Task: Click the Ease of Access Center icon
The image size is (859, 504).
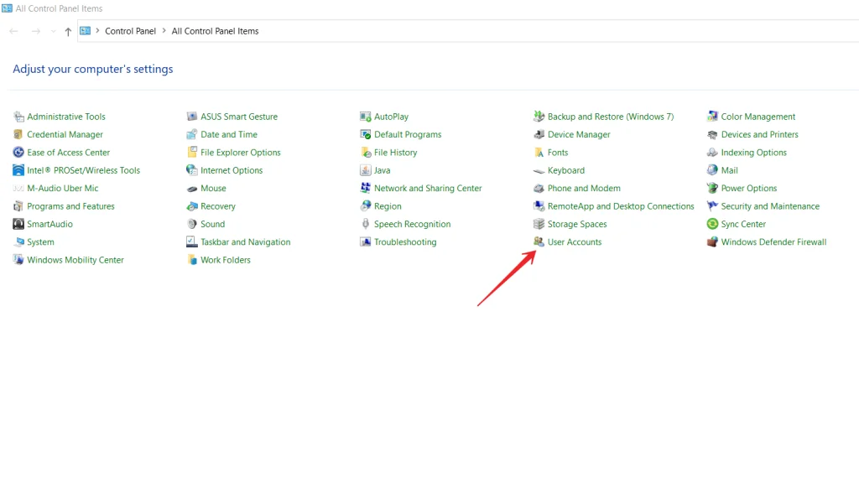Action: [18, 153]
